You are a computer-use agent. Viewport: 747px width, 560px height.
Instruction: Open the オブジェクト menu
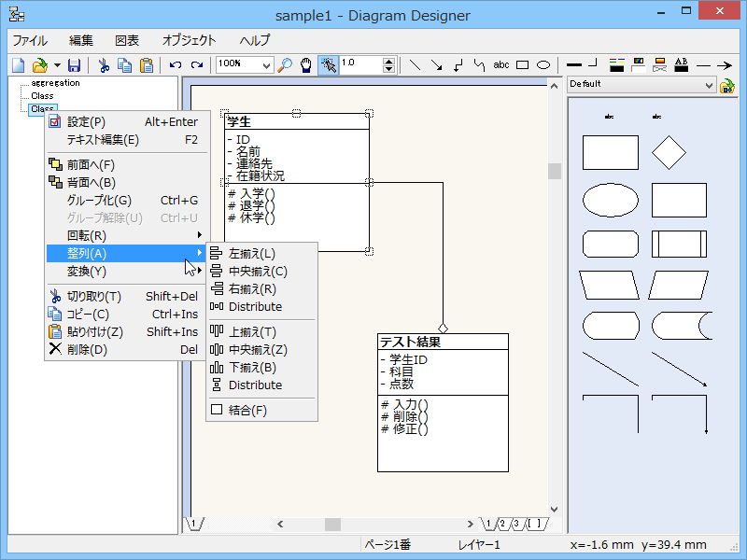(x=190, y=40)
